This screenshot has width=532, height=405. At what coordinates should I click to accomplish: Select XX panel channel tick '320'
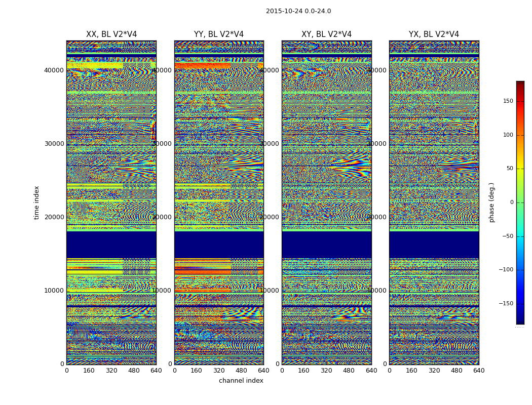point(111,371)
